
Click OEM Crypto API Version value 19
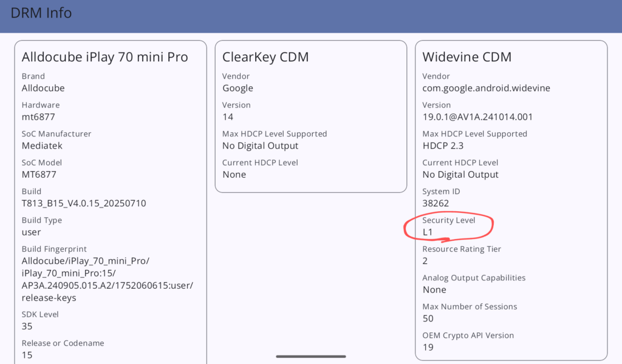(x=428, y=348)
